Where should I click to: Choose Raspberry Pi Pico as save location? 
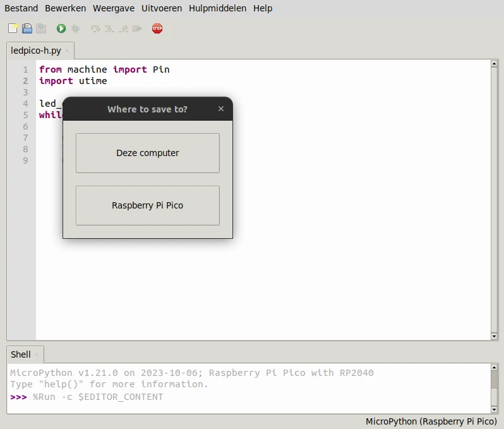(147, 205)
